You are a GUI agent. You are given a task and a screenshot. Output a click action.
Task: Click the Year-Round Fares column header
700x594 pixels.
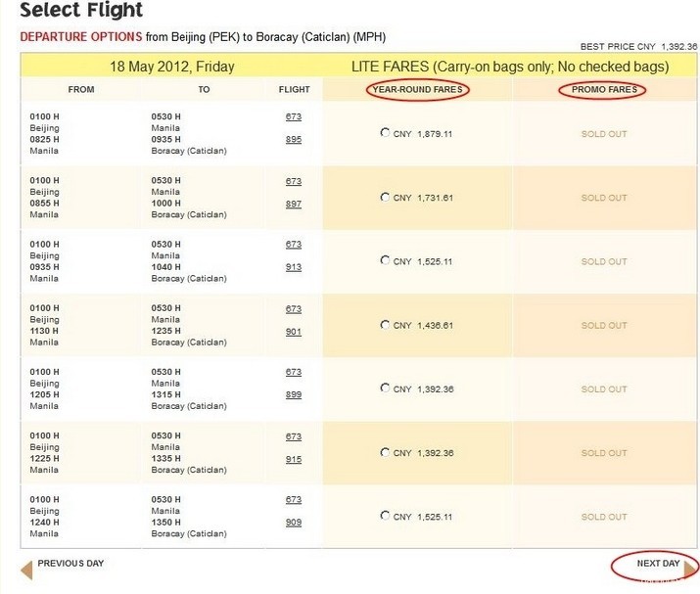417,90
